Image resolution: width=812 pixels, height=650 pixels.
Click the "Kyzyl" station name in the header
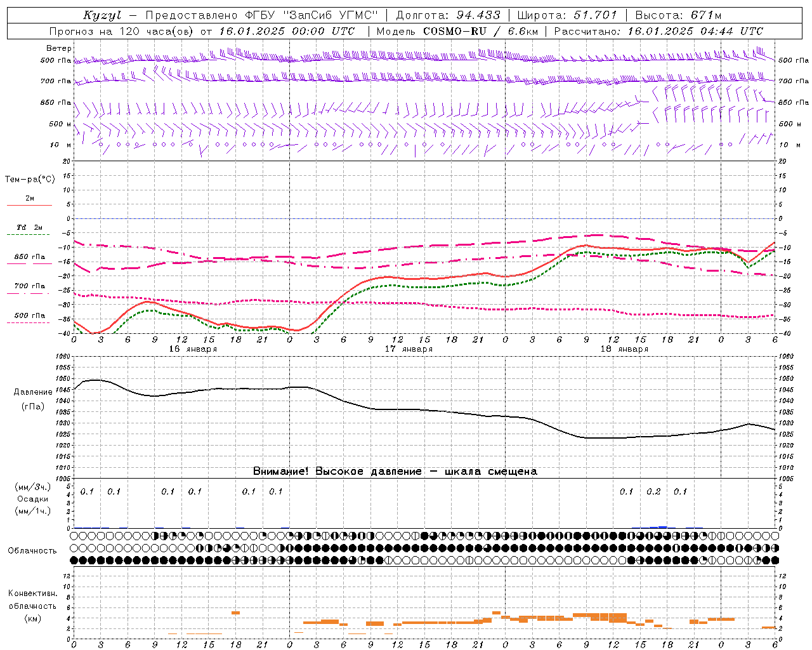pos(101,15)
